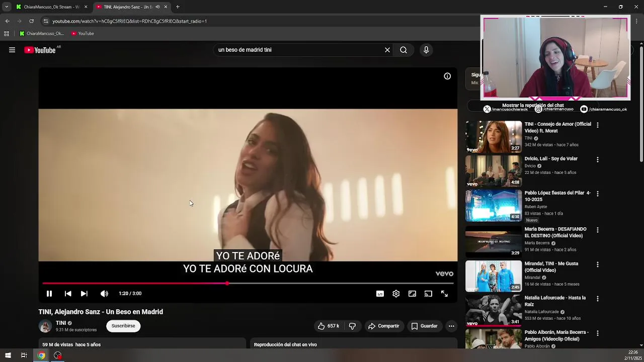Open the taskbar clock and date
Screen dimensions: 644x362
pyautogui.click(x=633, y=355)
